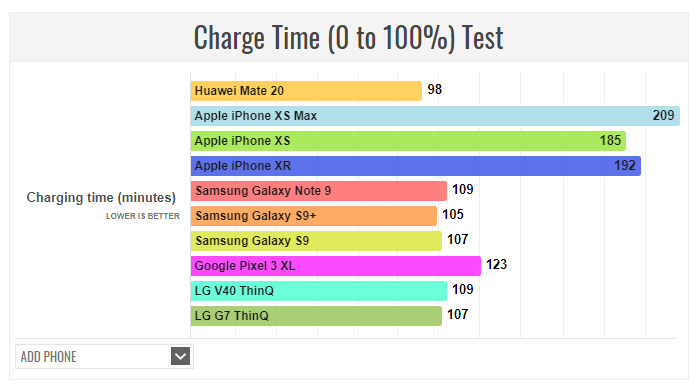
Task: Select the Huawei Mate 20 bar
Action: coord(306,91)
